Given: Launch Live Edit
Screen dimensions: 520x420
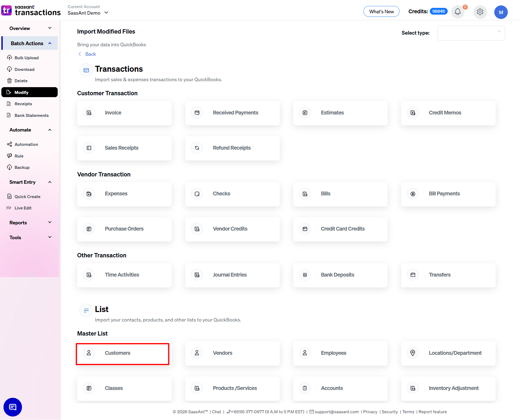Looking at the screenshot, I should click(x=22, y=208).
